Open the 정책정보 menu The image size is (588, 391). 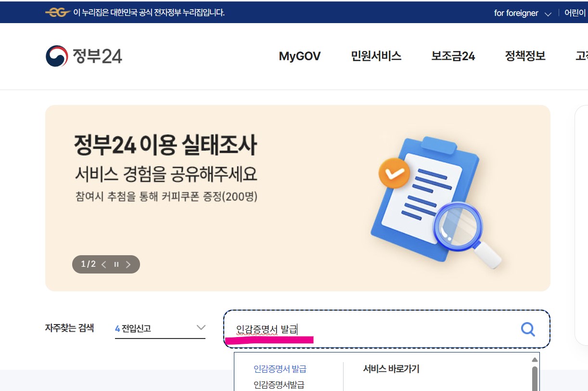coord(525,56)
